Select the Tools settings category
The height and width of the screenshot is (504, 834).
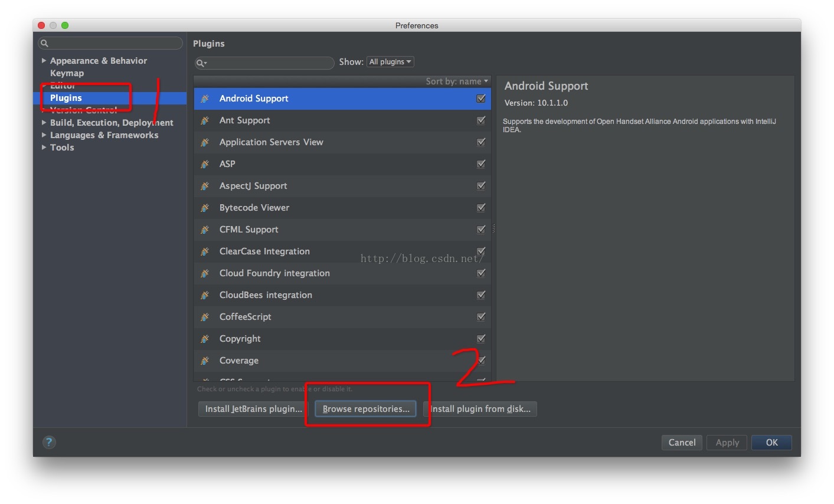tap(62, 148)
